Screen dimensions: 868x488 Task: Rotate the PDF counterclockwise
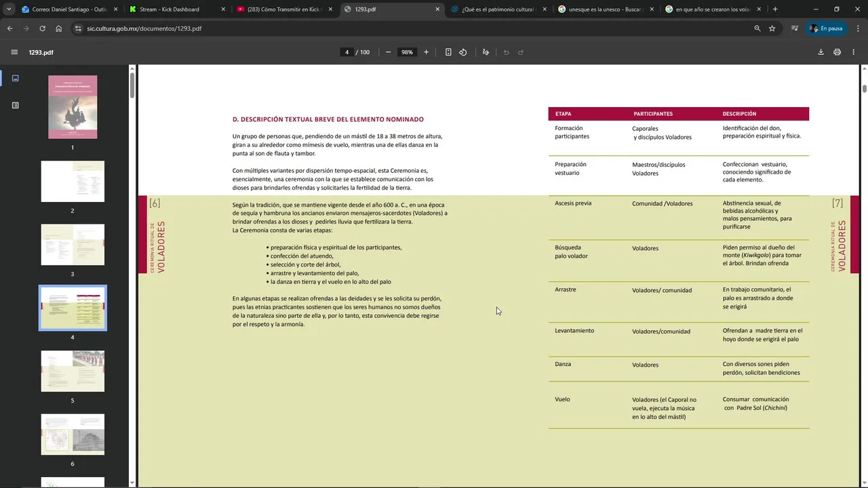[463, 52]
